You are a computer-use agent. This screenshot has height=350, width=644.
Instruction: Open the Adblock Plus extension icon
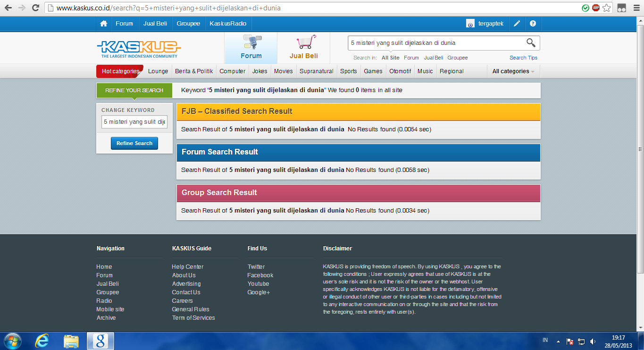[596, 8]
